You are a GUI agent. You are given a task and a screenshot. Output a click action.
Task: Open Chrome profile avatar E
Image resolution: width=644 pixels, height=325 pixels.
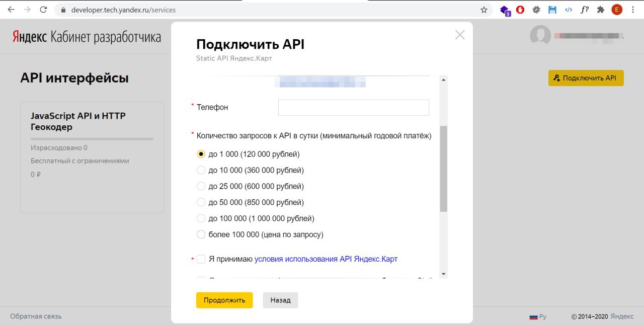(x=617, y=10)
